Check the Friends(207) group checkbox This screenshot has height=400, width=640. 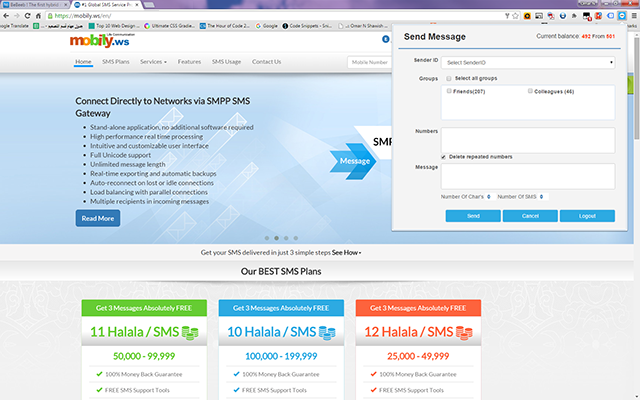pyautogui.click(x=449, y=91)
